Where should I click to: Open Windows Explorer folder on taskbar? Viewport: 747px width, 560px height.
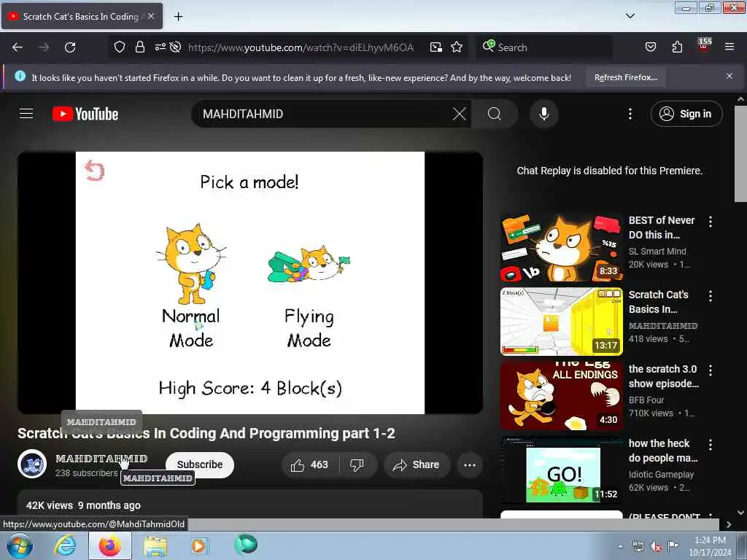[155, 546]
